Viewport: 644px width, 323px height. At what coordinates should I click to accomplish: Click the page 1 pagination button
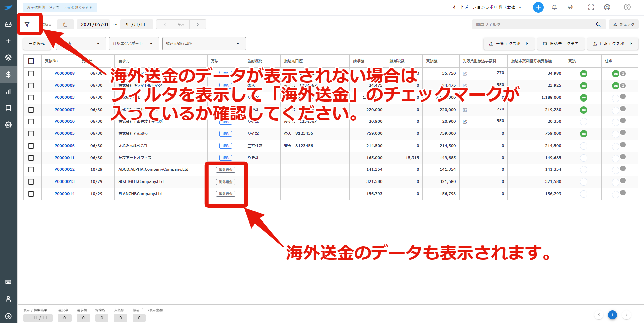point(612,315)
